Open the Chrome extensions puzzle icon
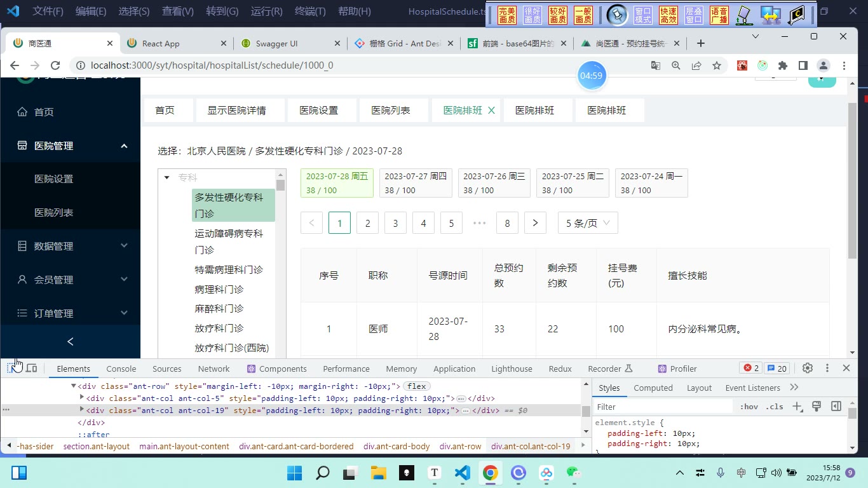This screenshot has width=868, height=488. (783, 65)
